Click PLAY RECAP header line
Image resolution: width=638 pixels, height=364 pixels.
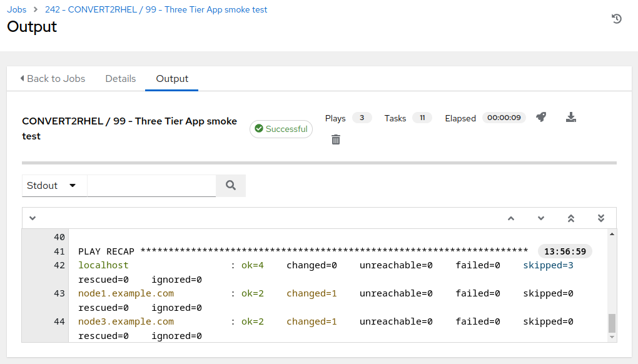click(303, 251)
